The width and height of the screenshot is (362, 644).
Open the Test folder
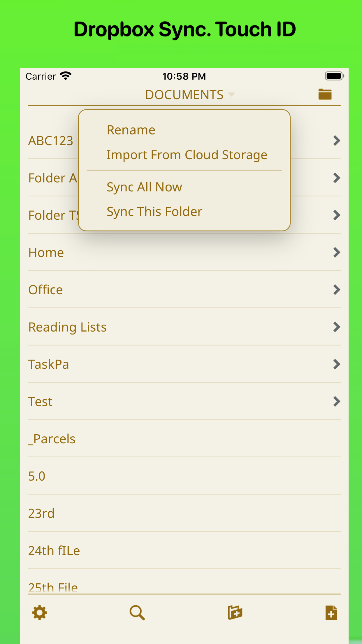click(41, 402)
